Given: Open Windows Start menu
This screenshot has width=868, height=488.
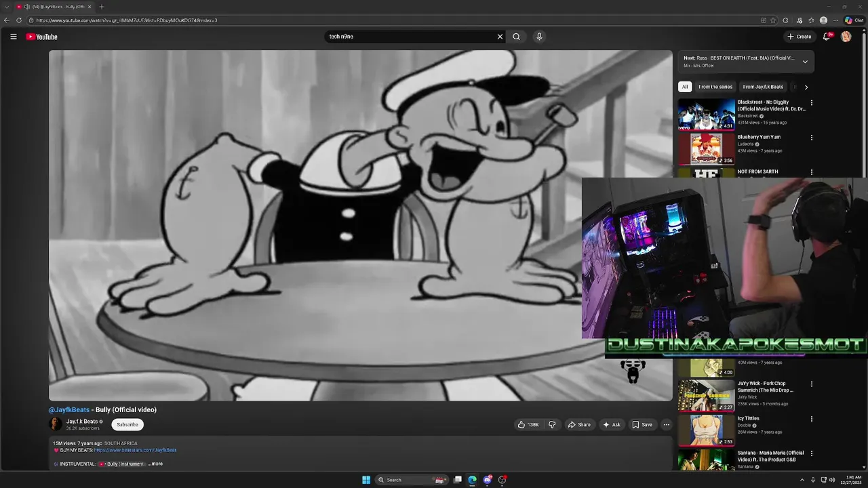Looking at the screenshot, I should [366, 480].
